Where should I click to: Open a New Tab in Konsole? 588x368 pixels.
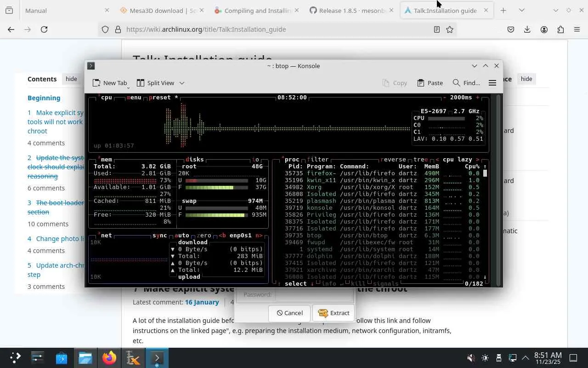point(110,83)
